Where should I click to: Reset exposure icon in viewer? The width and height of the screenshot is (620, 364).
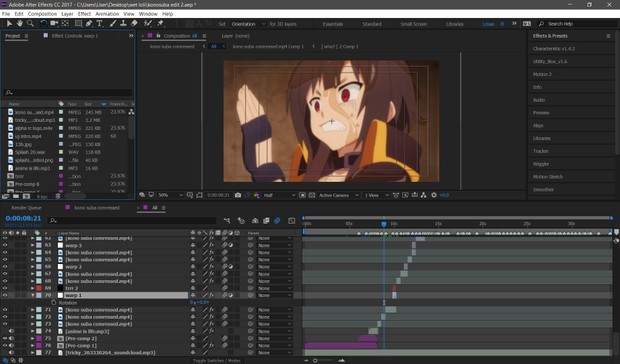pyautogui.click(x=434, y=195)
